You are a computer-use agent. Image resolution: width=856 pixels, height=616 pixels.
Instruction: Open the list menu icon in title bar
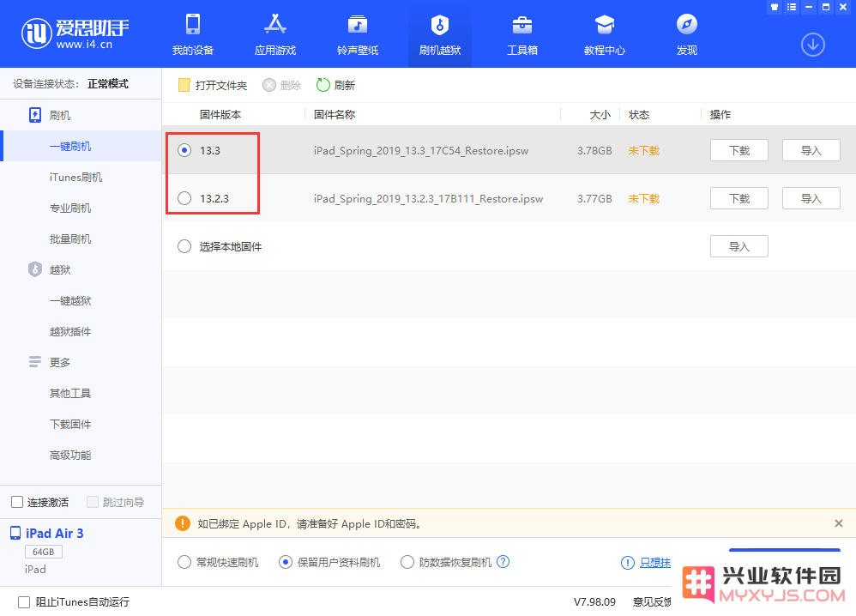pos(792,7)
